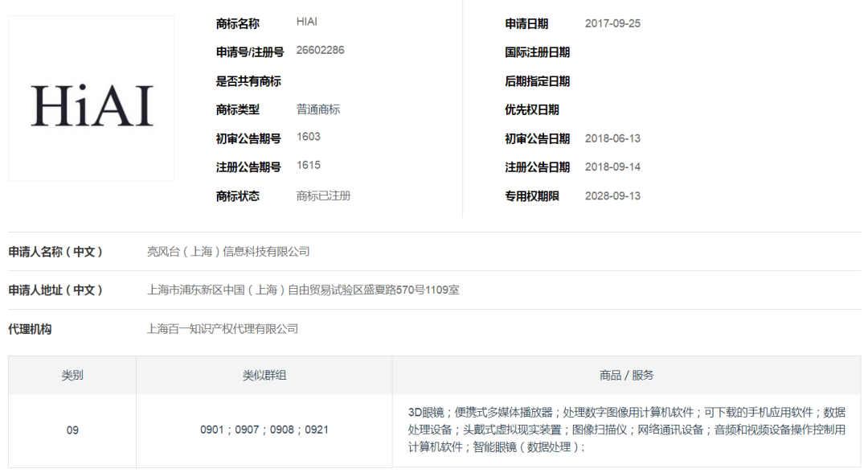This screenshot has height=473, width=868.
Task: Click the 国际注册日期 label
Action: click(537, 52)
